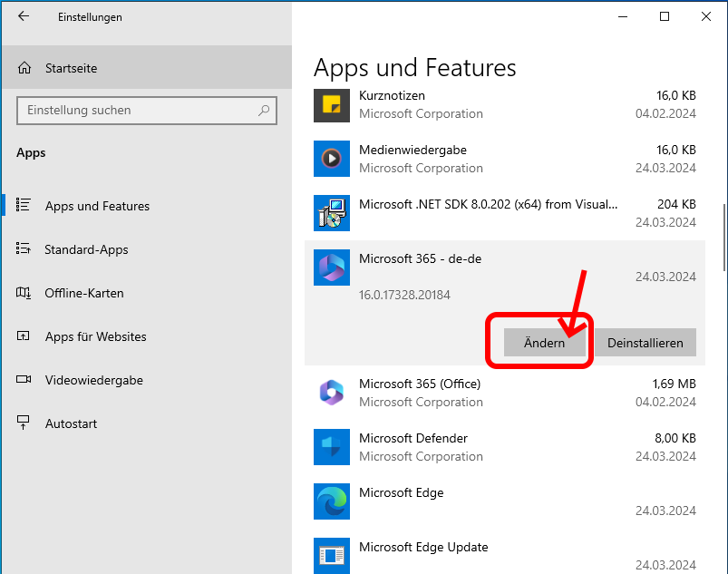Select the Kurznotizen app name

392,95
